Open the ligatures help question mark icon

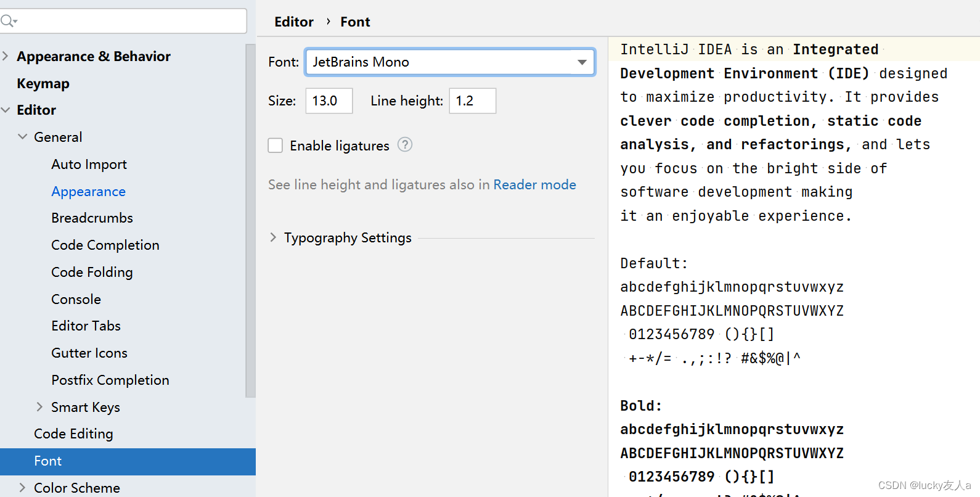click(405, 145)
